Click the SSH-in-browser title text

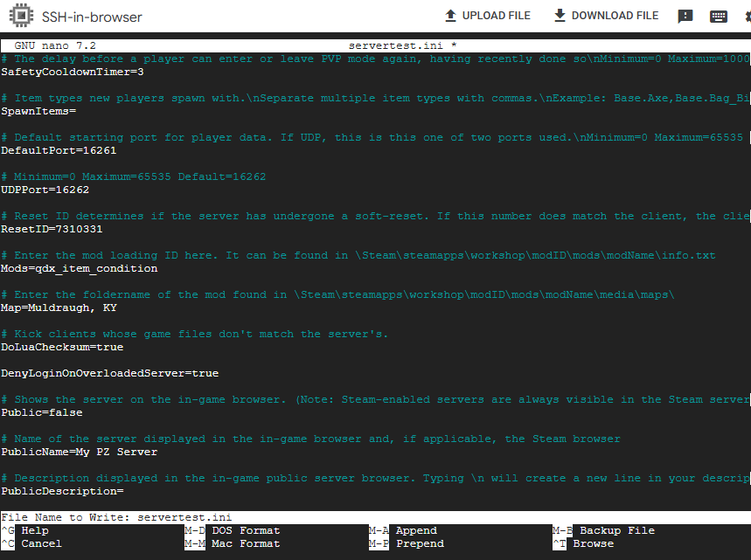tap(92, 17)
